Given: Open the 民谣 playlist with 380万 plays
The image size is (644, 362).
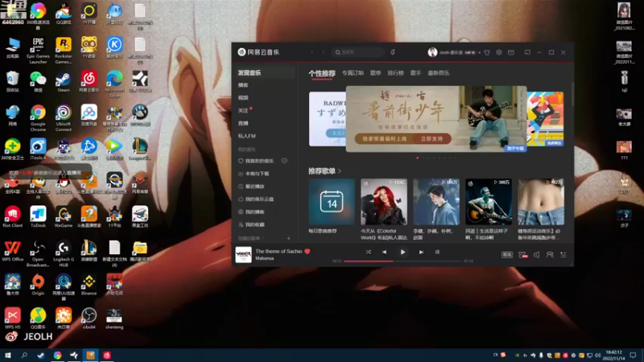Looking at the screenshot, I should (x=489, y=202).
